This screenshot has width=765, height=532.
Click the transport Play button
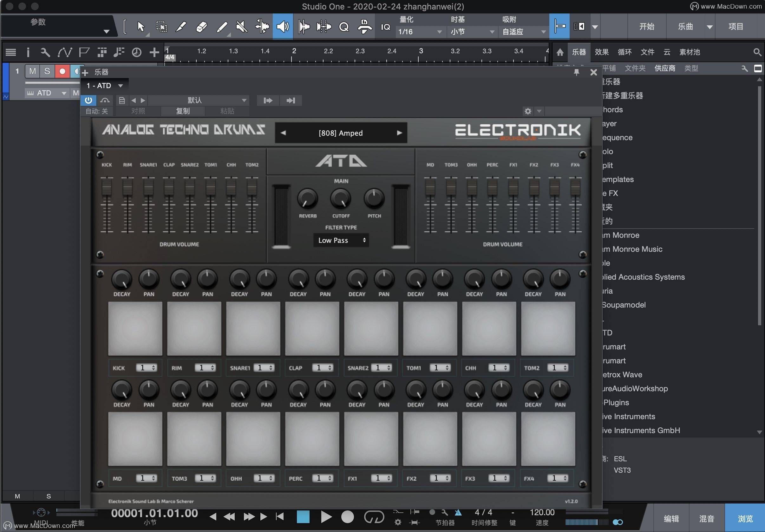pyautogui.click(x=326, y=517)
